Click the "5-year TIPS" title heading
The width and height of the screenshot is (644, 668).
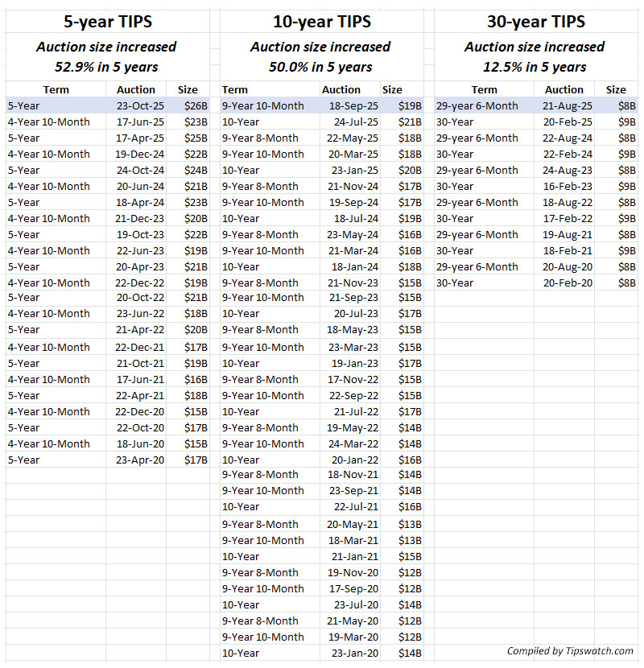108,22
